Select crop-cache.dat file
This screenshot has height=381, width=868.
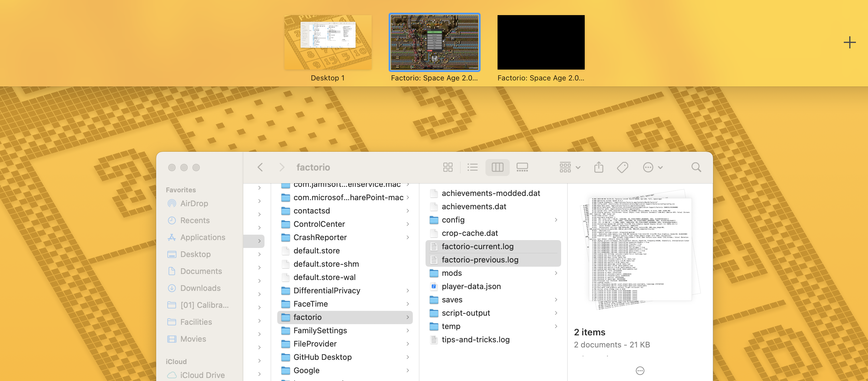493,233
